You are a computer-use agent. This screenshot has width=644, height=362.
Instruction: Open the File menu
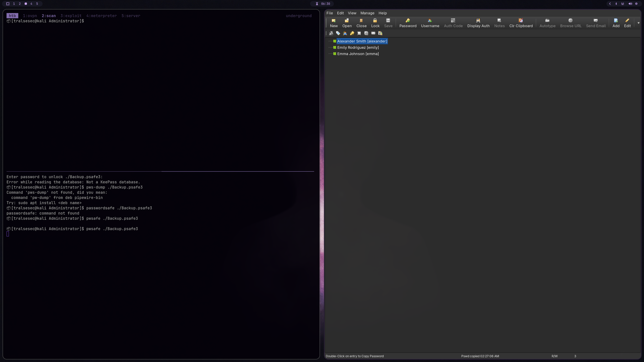coord(329,13)
